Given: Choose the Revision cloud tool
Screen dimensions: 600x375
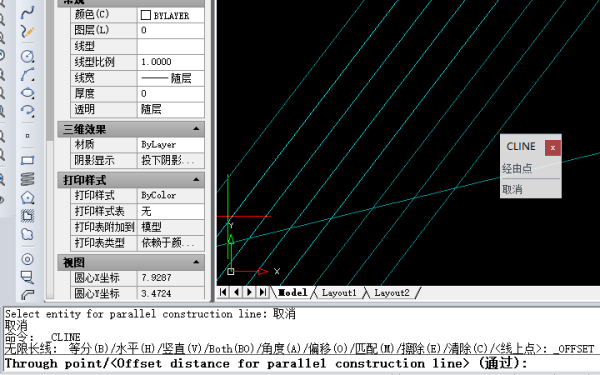Looking at the screenshot, I should point(27,234).
